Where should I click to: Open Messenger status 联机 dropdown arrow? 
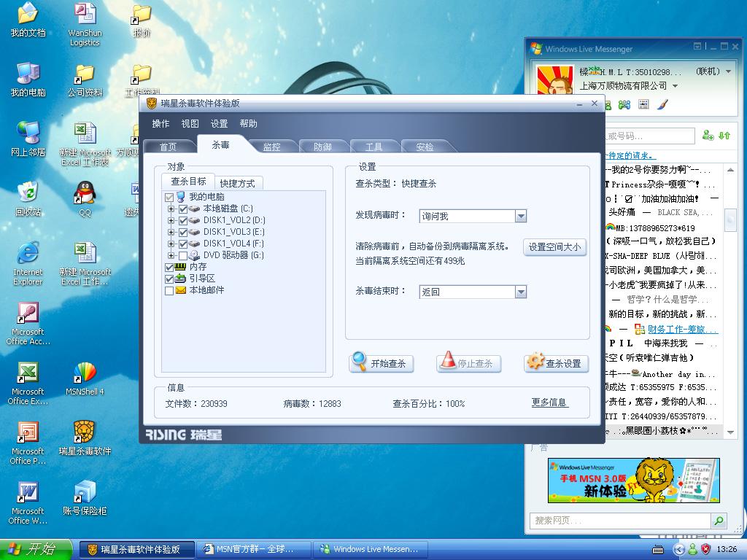[x=728, y=72]
